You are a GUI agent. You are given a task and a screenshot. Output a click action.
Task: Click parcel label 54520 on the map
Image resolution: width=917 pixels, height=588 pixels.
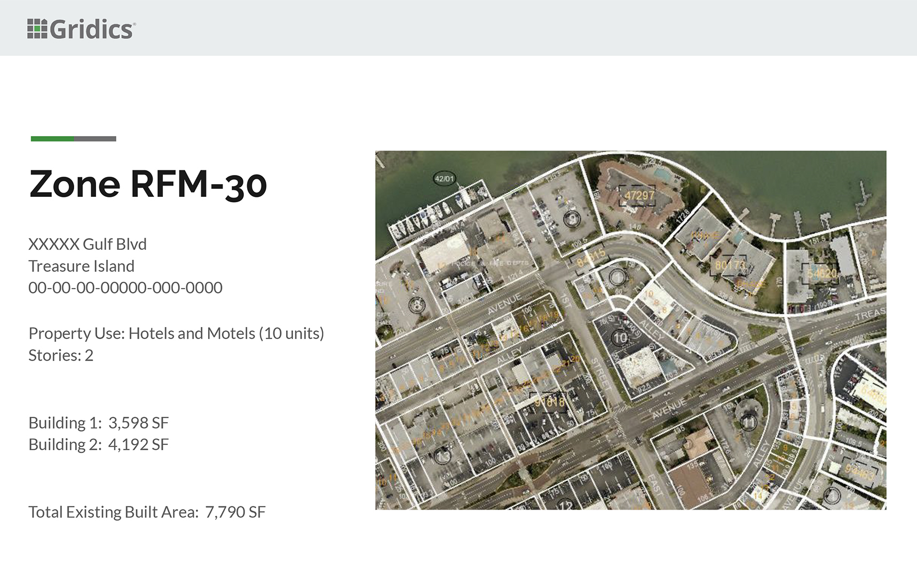[822, 274]
